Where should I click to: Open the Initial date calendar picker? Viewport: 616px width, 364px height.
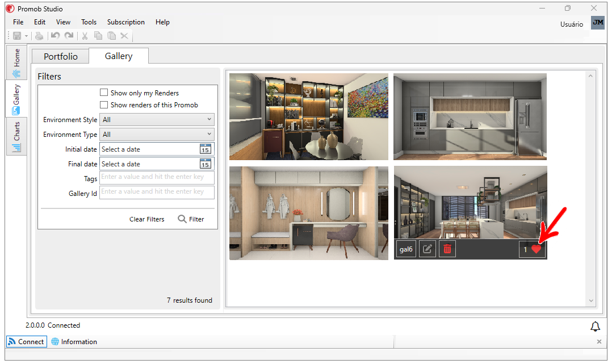pos(206,149)
